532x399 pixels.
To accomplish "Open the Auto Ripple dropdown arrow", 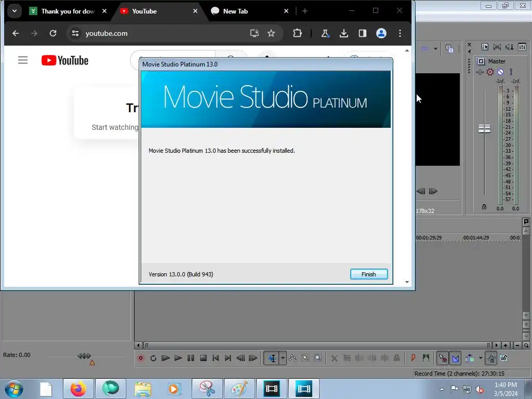I will 481,358.
